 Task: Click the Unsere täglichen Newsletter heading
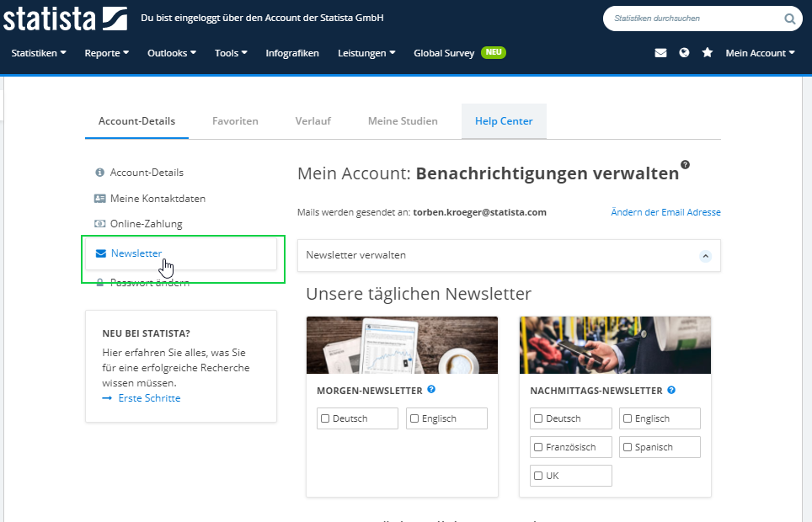click(x=419, y=294)
